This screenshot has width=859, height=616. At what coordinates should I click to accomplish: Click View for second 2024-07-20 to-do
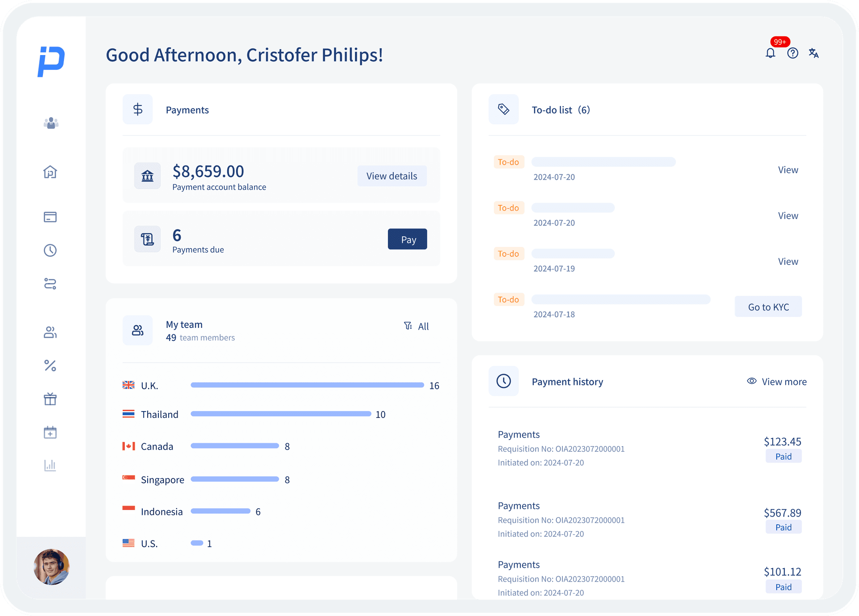pos(788,216)
